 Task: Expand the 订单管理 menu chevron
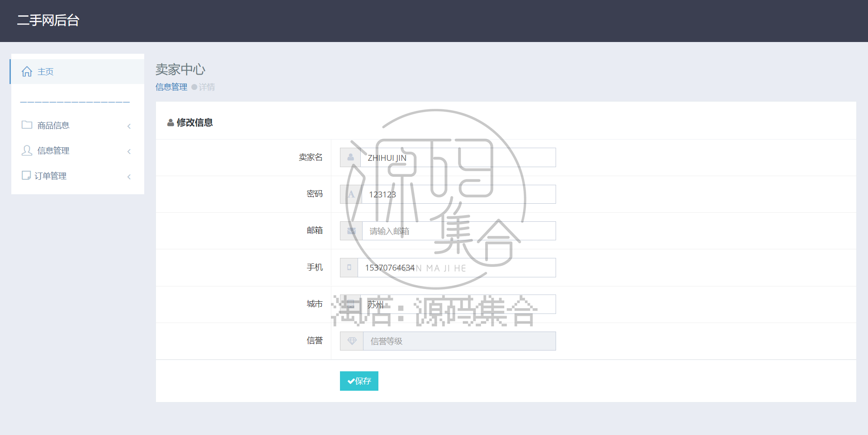point(129,177)
